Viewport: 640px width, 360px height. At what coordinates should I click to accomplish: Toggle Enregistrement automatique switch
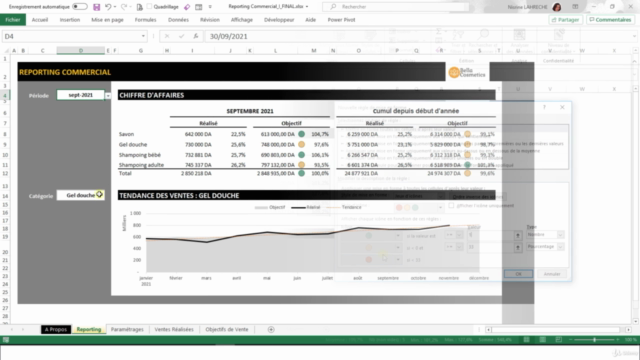[80, 7]
